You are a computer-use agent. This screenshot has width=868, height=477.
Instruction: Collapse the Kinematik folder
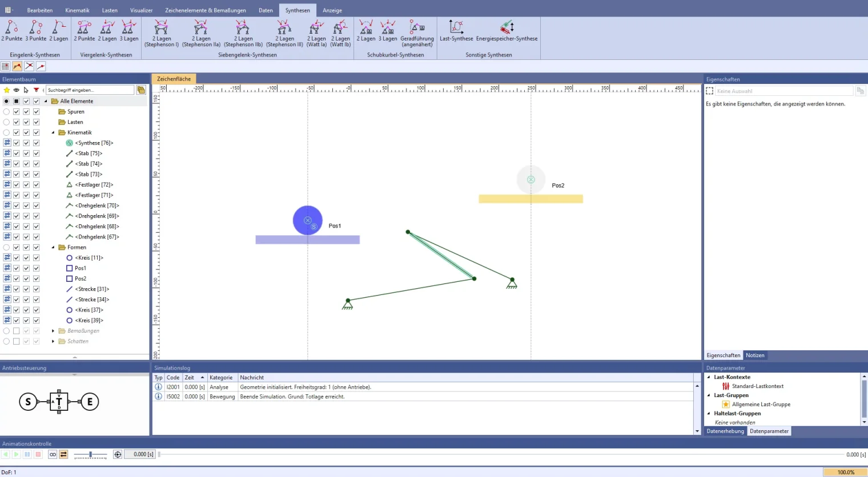pyautogui.click(x=53, y=133)
